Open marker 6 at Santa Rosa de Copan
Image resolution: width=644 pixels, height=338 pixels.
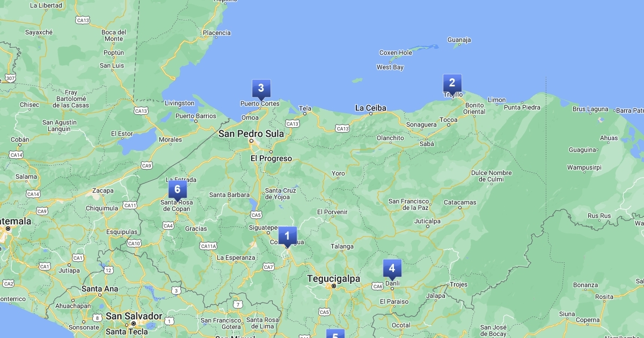pyautogui.click(x=177, y=189)
